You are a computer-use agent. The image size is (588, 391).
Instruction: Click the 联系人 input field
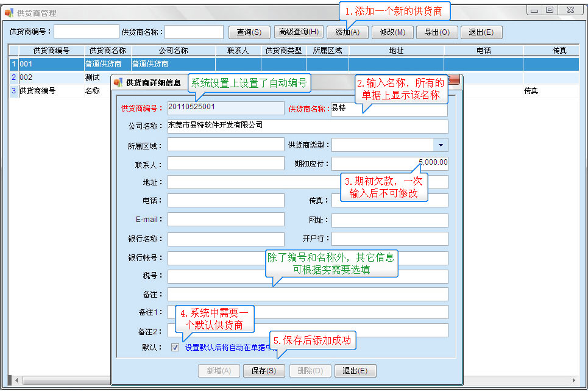225,163
